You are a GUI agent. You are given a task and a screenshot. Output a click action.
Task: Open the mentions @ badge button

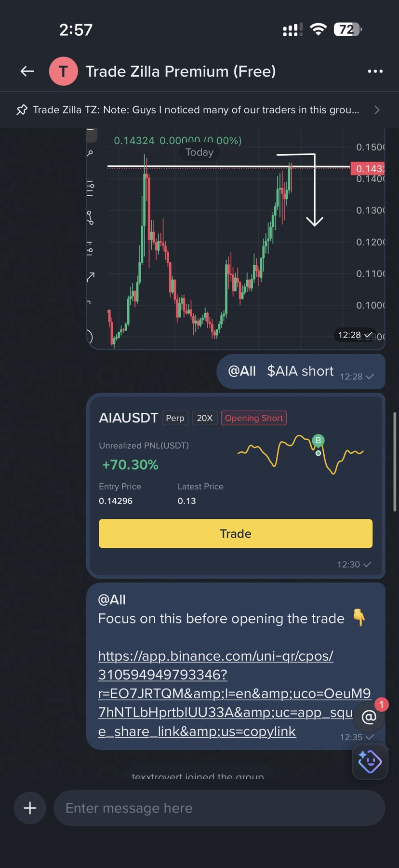click(x=369, y=717)
